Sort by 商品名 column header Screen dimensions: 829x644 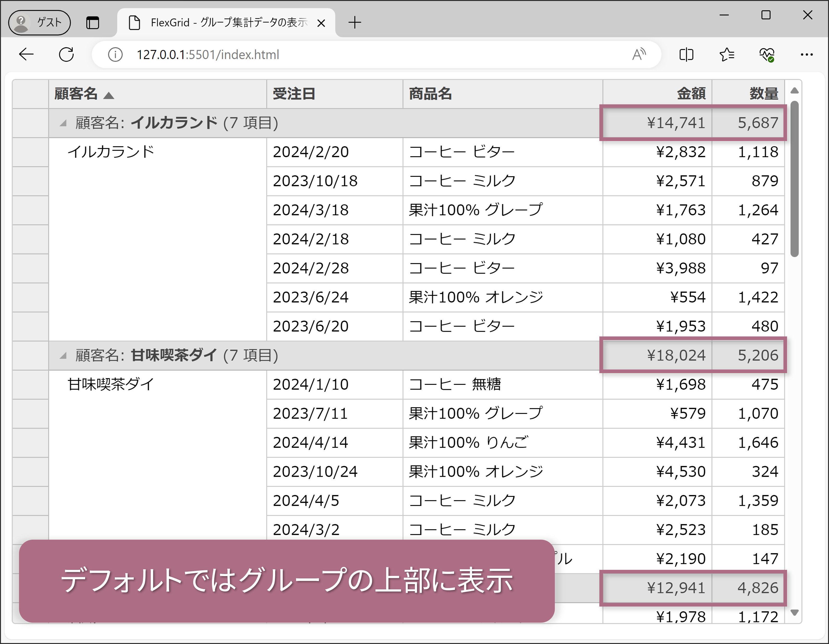(x=503, y=94)
